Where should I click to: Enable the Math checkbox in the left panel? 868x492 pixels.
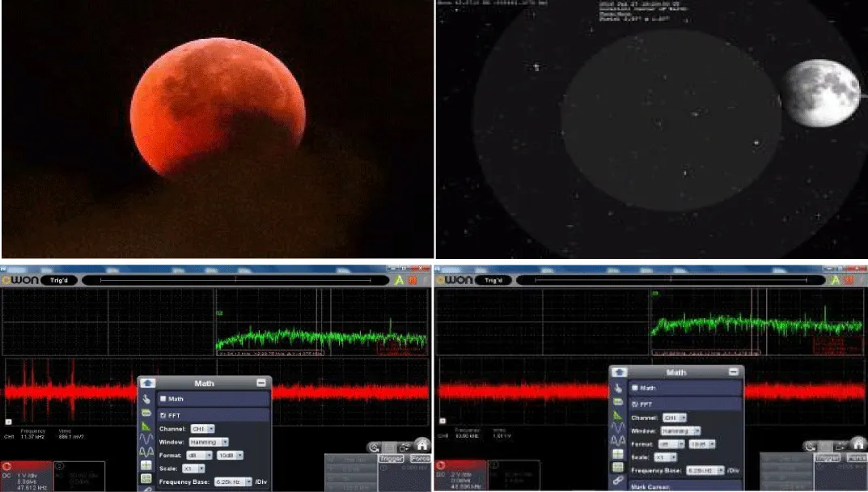pyautogui.click(x=163, y=399)
